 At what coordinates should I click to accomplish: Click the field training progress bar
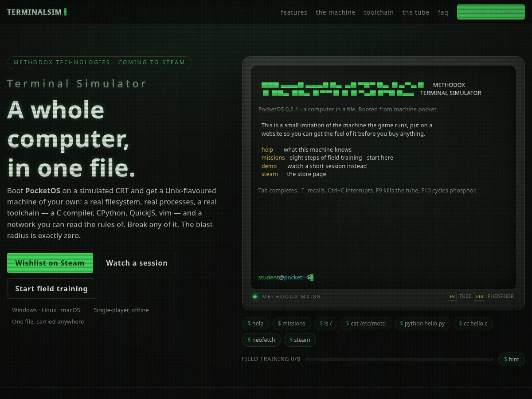click(399, 359)
